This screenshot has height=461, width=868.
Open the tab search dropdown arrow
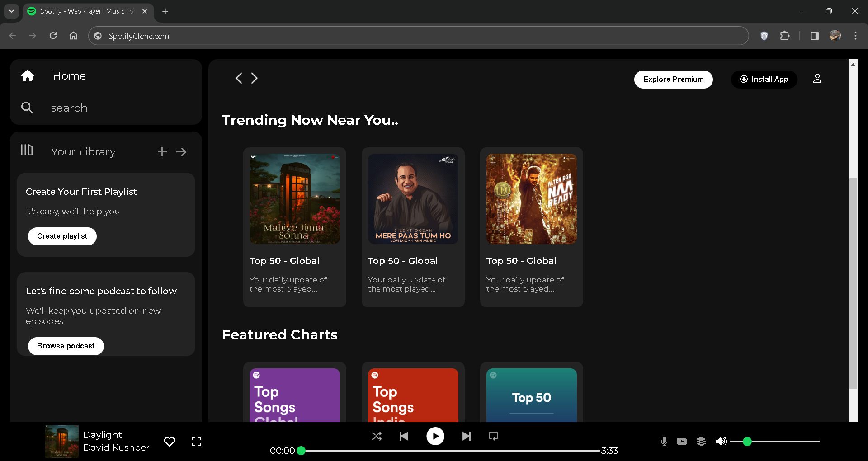coord(11,11)
